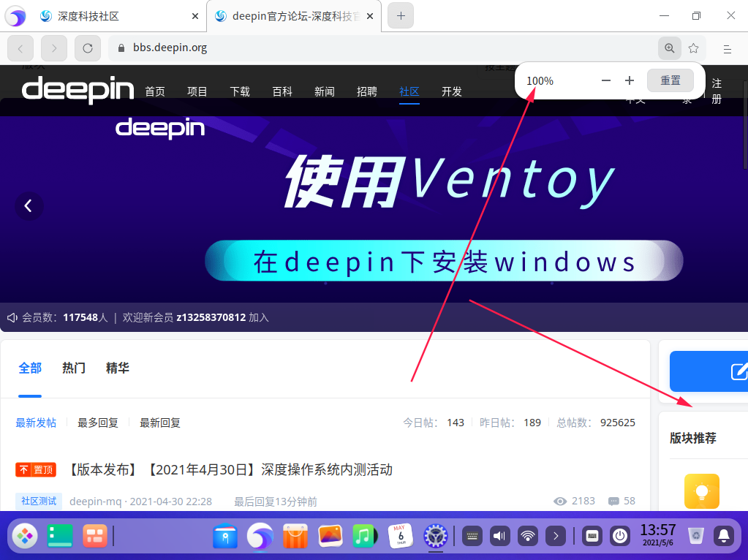
Task: Open the image viewer dock icon
Action: pos(330,536)
